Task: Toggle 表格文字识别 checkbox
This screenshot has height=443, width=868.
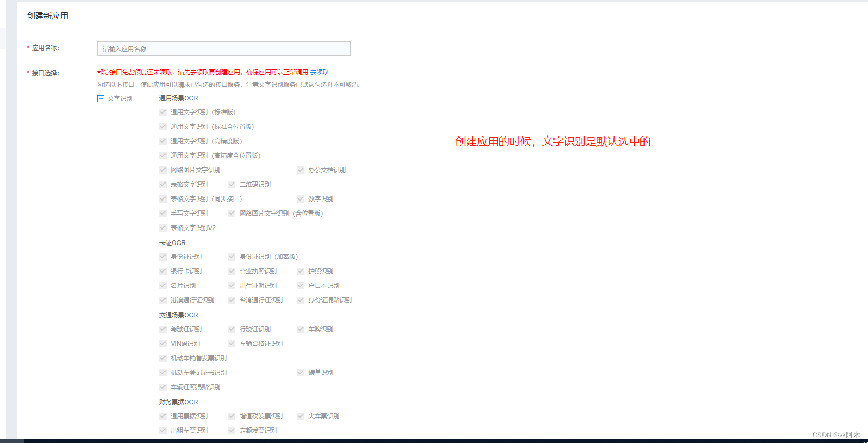Action: click(x=163, y=185)
